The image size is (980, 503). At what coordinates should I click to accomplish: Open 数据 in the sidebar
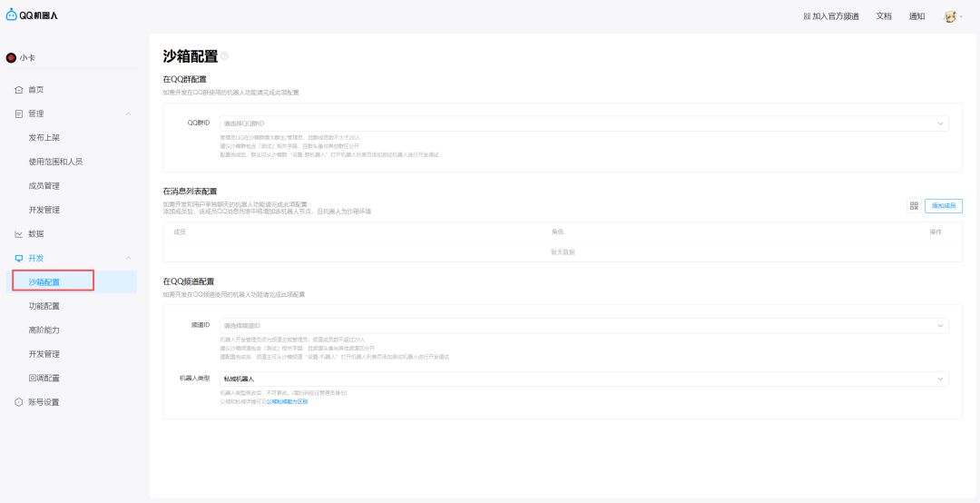click(x=36, y=234)
